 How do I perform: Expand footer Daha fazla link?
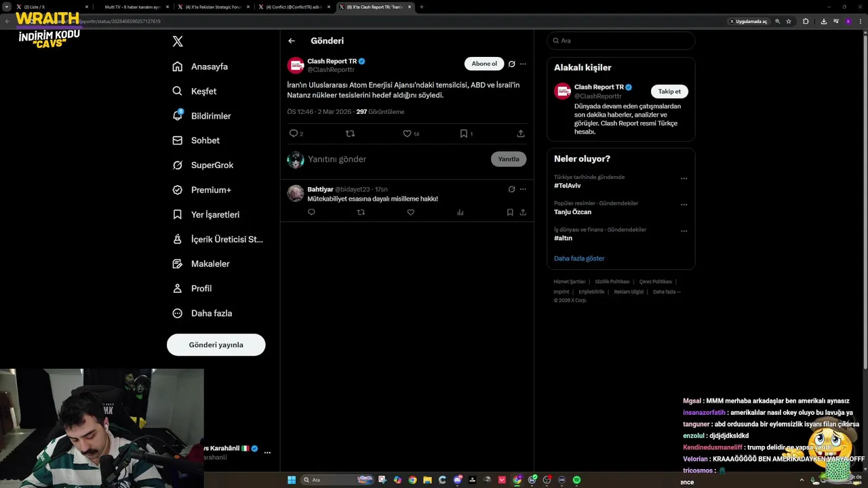tap(667, 291)
